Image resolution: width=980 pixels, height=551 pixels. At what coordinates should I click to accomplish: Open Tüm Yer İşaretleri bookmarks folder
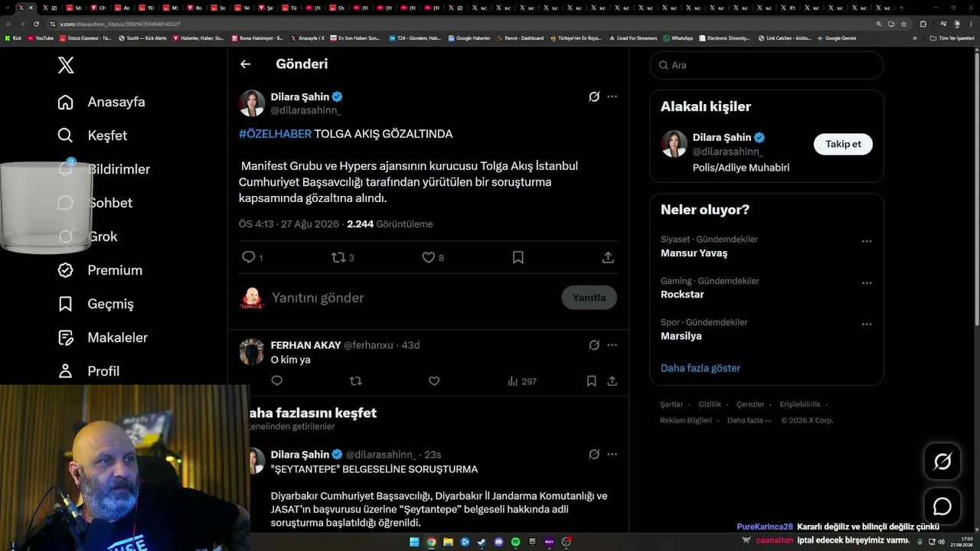pos(952,38)
